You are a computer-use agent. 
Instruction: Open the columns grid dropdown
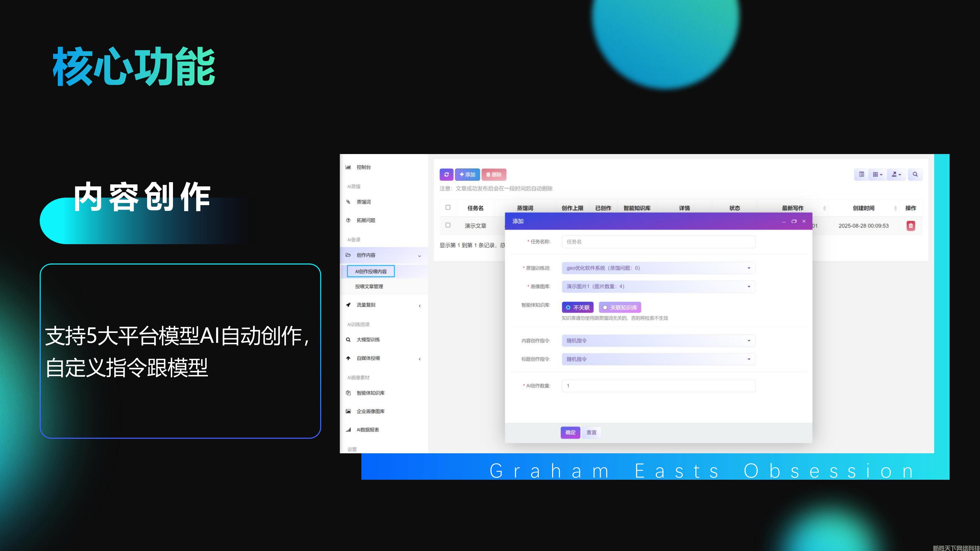tap(878, 175)
